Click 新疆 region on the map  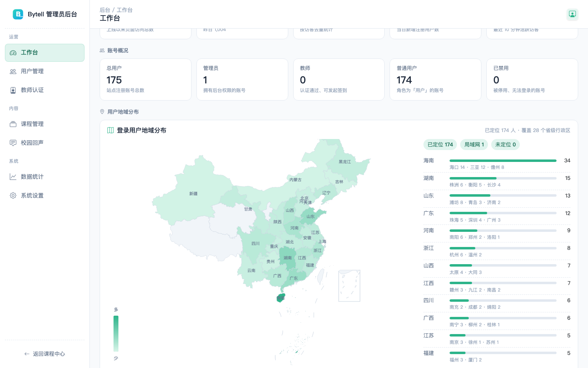coord(193,194)
